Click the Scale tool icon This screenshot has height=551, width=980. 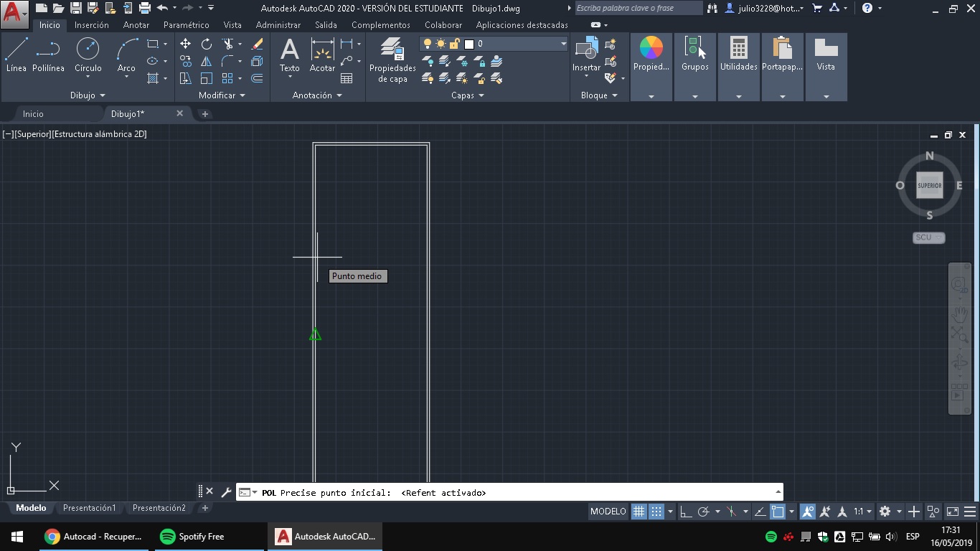pyautogui.click(x=207, y=78)
